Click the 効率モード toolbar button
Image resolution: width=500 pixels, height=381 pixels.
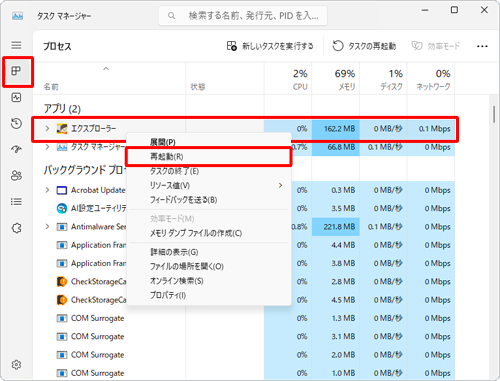point(436,46)
